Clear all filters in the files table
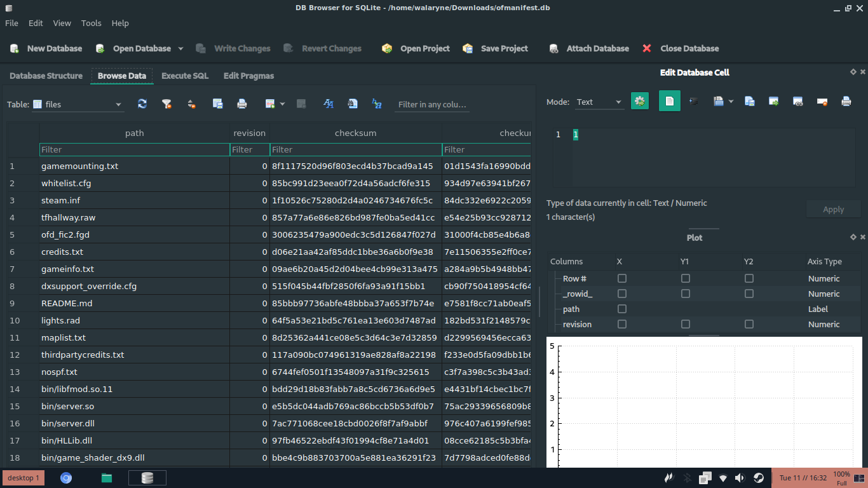Viewport: 868px width, 488px height. coord(166,104)
